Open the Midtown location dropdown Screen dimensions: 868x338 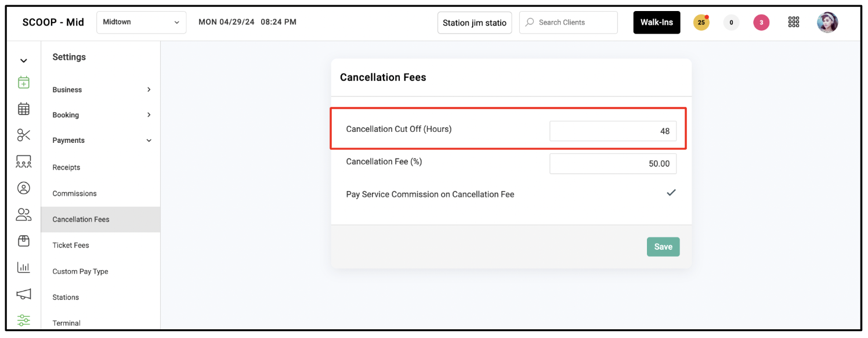click(142, 22)
